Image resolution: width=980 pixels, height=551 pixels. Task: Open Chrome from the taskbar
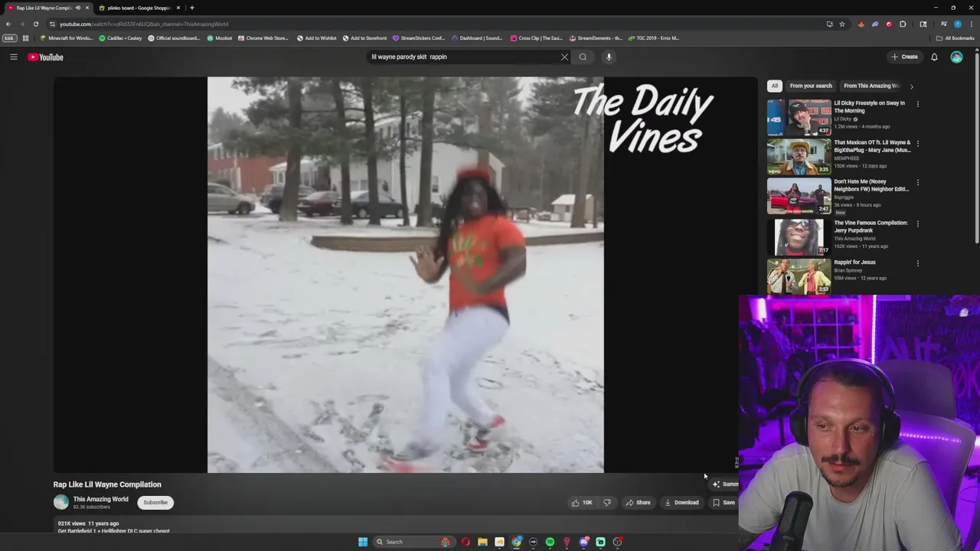pyautogui.click(x=517, y=542)
